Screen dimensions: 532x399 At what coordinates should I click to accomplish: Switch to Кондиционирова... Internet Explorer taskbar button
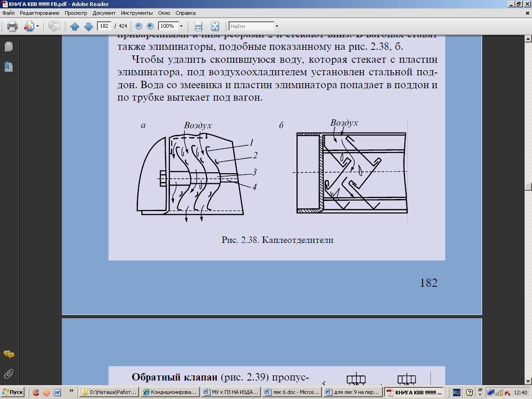169,392
